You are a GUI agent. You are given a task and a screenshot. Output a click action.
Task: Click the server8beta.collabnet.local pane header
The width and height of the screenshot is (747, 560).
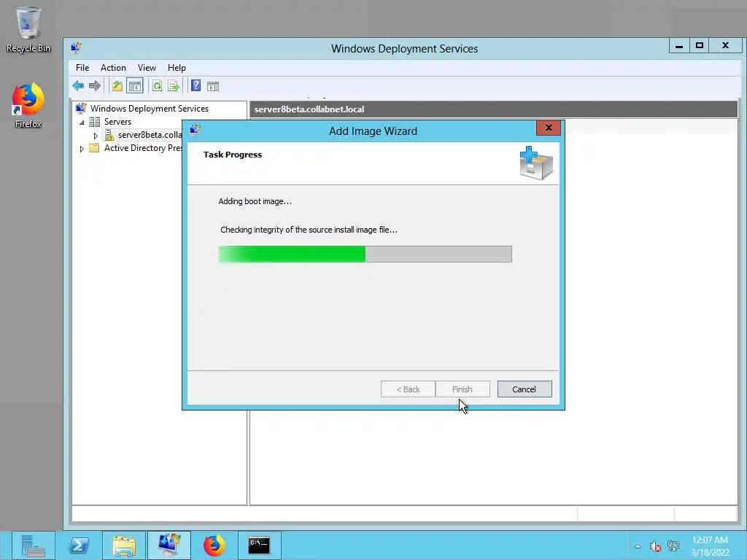pyautogui.click(x=494, y=109)
